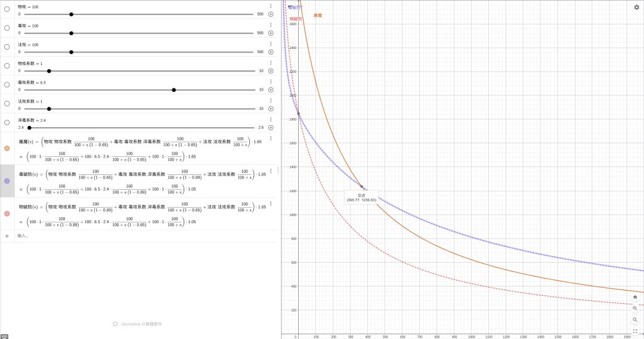Click the 毒攻系数 slider set to 6.5
Image resolution: width=644 pixels, height=339 pixels.
(x=140, y=90)
